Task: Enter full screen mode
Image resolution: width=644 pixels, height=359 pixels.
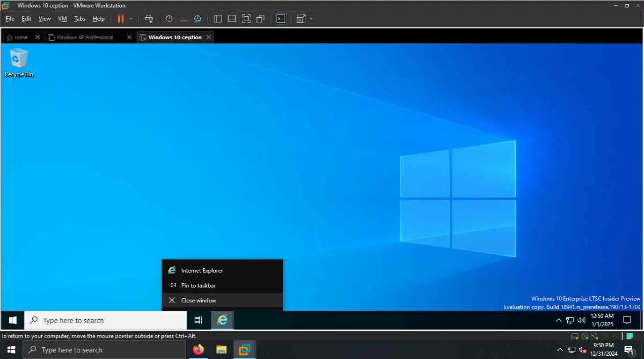Action: click(246, 19)
